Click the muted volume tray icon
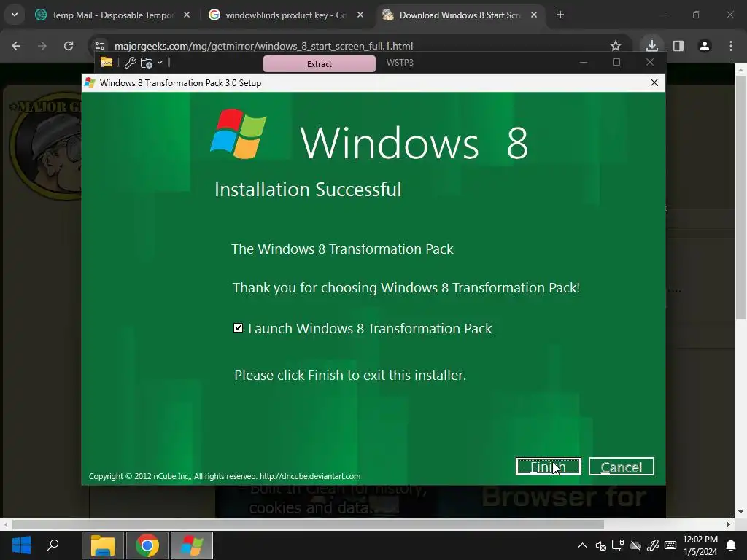The height and width of the screenshot is (560, 747). 600,545
